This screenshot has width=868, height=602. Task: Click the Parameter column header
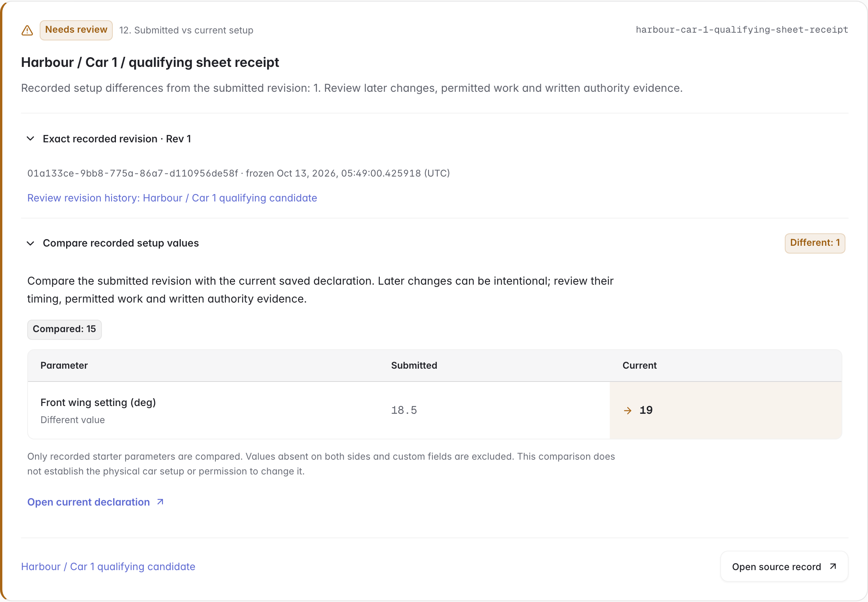[x=64, y=366]
